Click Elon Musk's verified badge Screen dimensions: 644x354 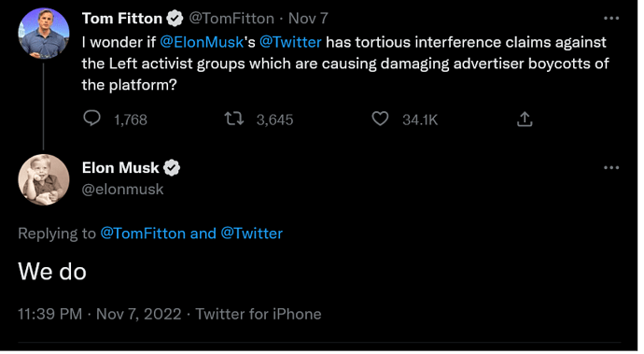click(x=172, y=168)
